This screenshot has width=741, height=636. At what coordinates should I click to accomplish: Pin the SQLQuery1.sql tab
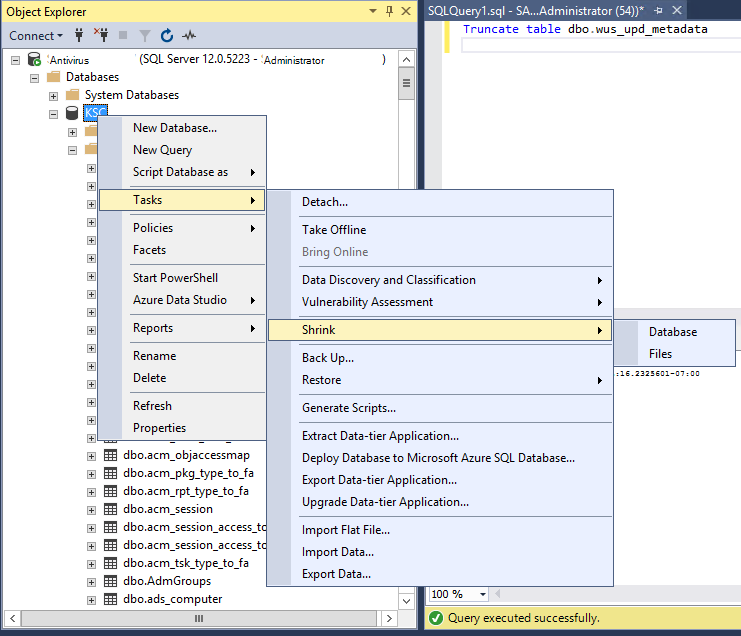tap(659, 11)
